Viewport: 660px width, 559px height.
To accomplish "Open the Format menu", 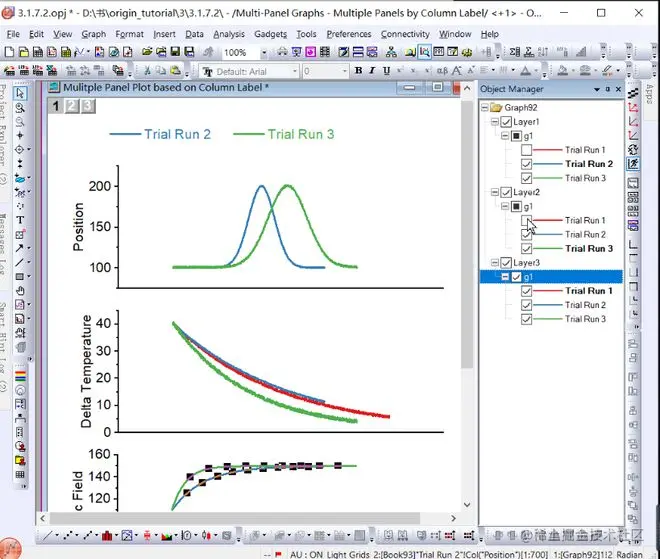I will (129, 34).
